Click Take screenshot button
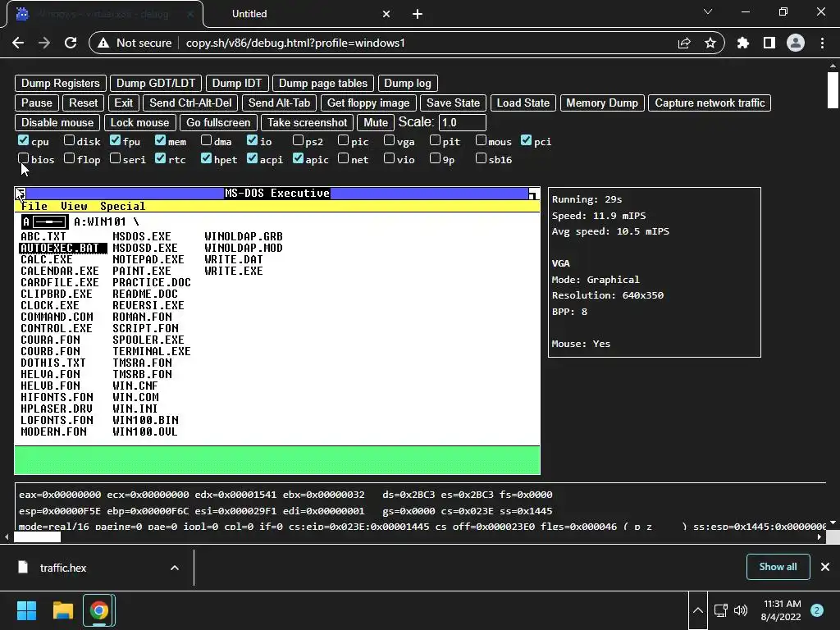 (308, 123)
